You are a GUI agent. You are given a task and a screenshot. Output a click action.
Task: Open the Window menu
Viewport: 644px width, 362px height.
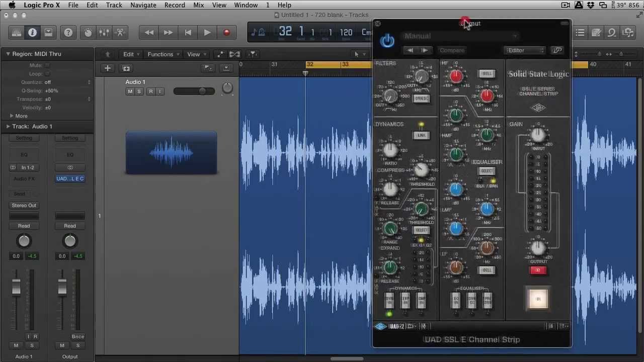[246, 5]
